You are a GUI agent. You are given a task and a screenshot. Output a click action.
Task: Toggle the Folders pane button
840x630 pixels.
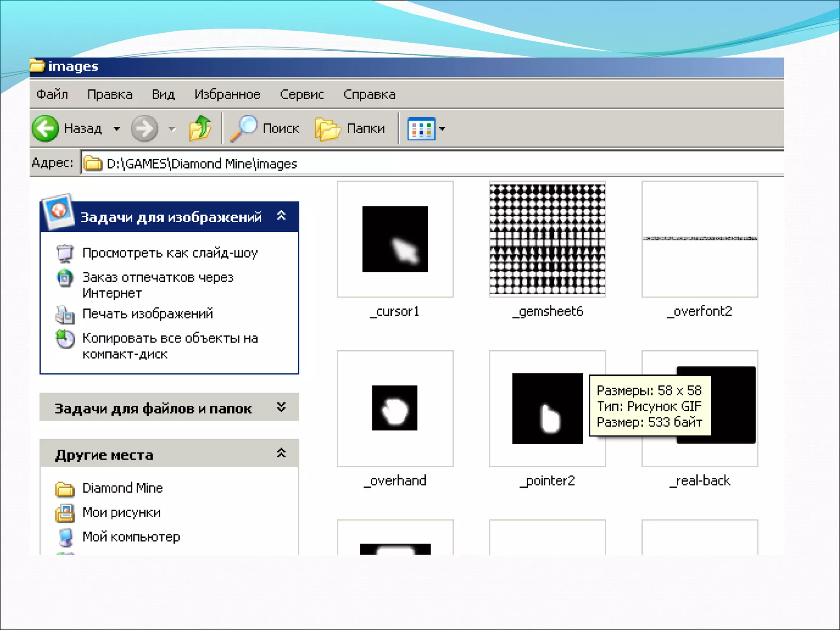[x=350, y=129]
